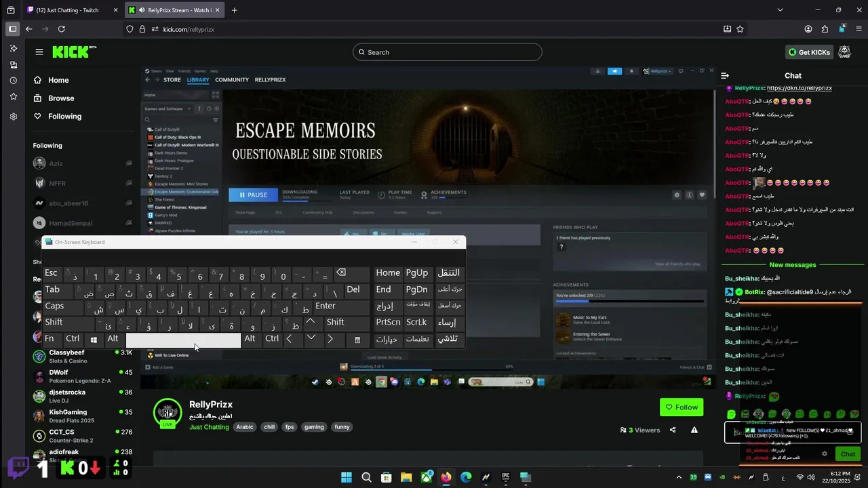
Task: Toggle the browser sidebar panel button
Action: coord(12,29)
